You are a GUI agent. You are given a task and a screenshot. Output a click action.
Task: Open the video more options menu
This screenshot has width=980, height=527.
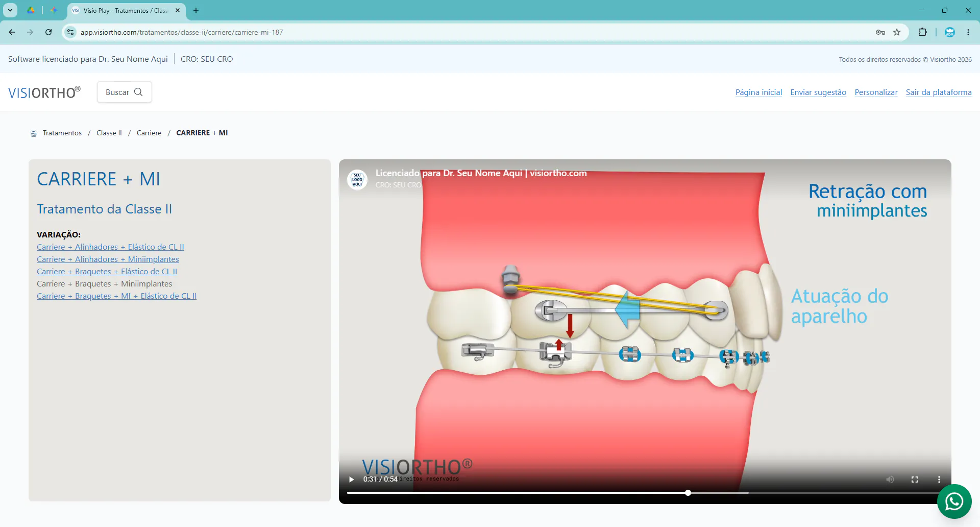(x=939, y=480)
